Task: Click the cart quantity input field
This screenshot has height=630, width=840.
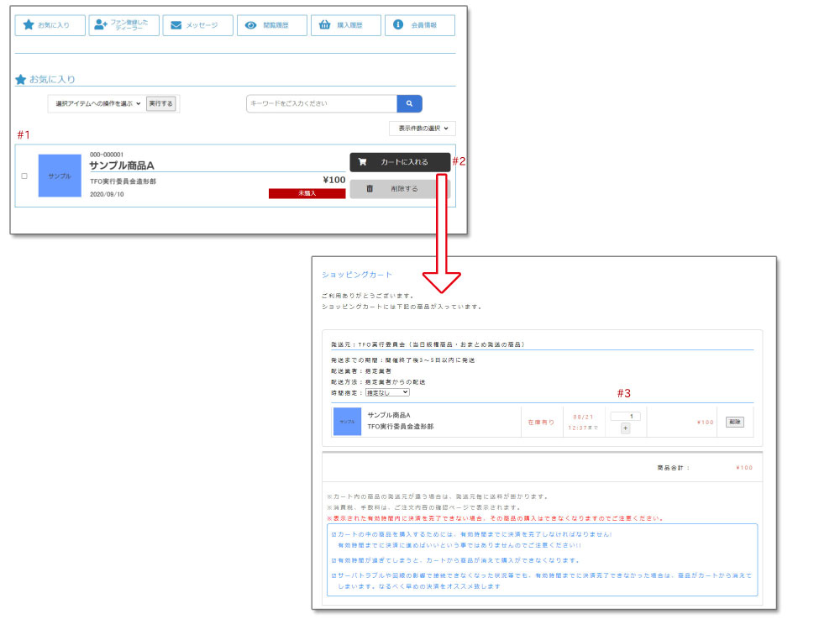Action: tap(625, 416)
